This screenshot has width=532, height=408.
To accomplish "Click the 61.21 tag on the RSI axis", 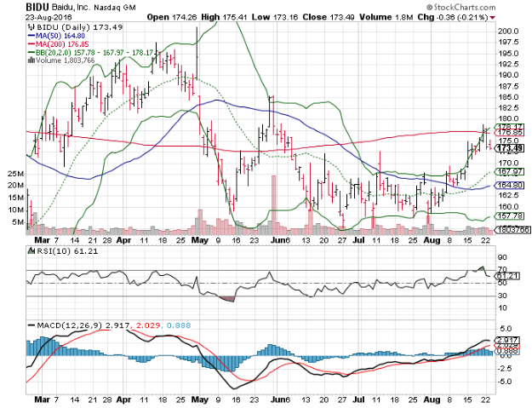I will click(507, 276).
